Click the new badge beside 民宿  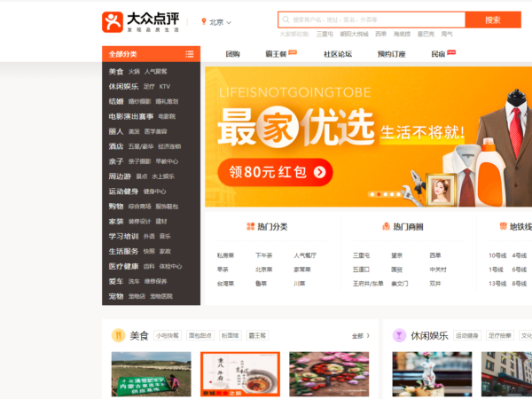[x=451, y=52]
